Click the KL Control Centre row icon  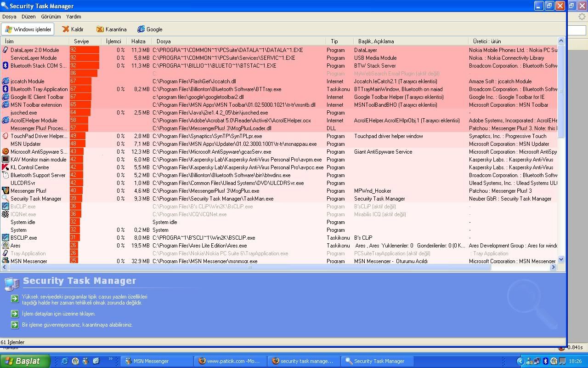(x=6, y=167)
